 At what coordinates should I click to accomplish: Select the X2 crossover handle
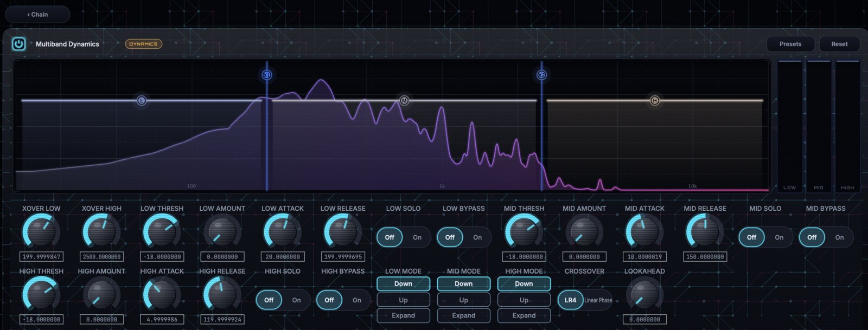point(541,75)
